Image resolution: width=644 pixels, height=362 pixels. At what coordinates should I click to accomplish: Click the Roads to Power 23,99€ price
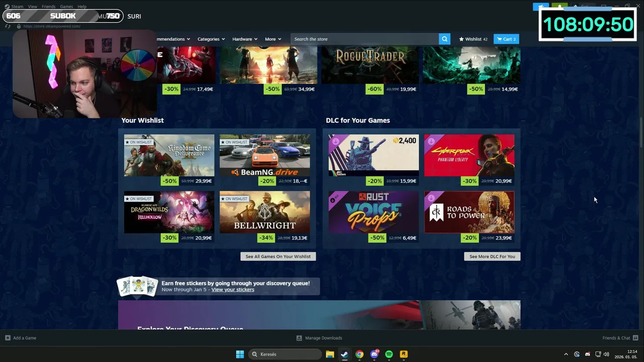click(x=504, y=238)
